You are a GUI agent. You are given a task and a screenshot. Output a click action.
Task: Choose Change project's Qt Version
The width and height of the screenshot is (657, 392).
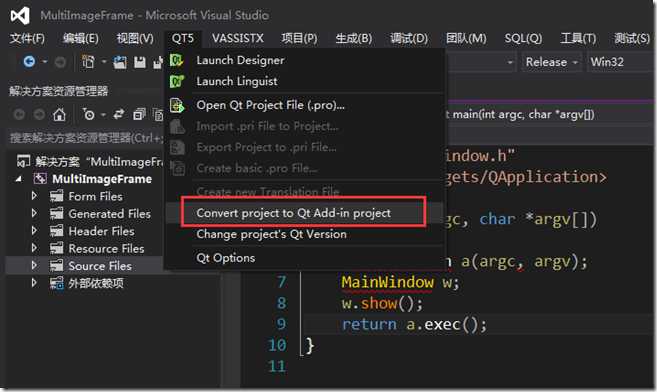pyautogui.click(x=305, y=234)
